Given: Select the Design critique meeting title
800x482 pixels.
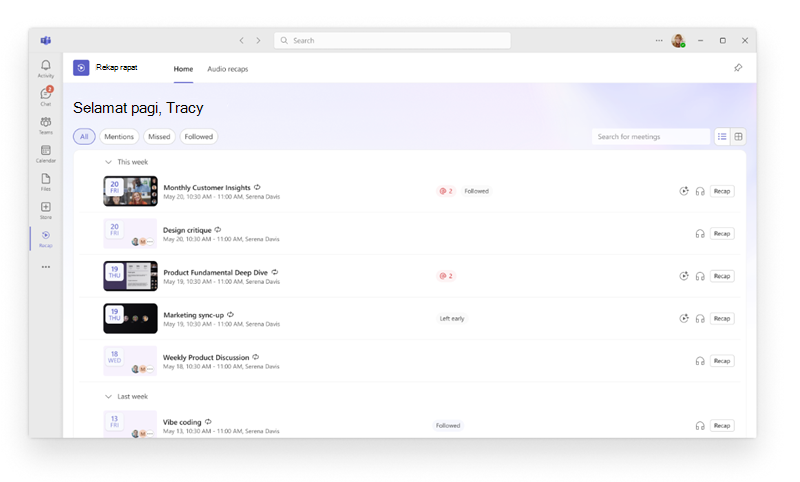Looking at the screenshot, I should (x=187, y=230).
